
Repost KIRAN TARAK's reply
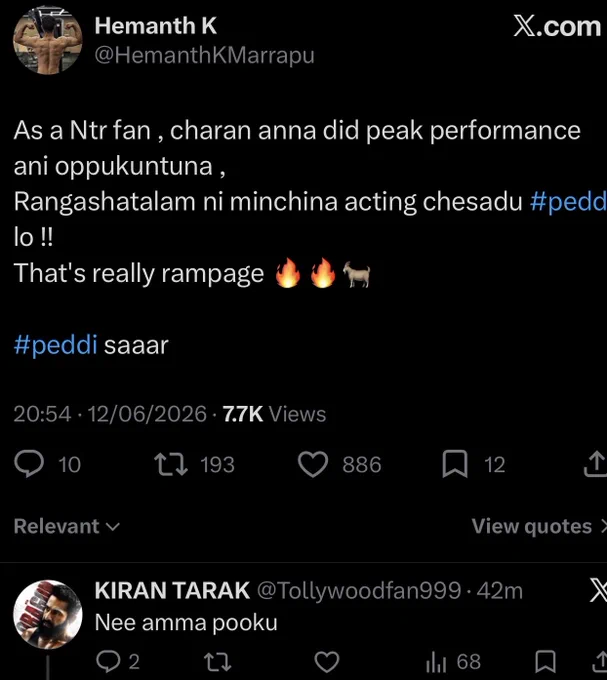[x=218, y=662]
